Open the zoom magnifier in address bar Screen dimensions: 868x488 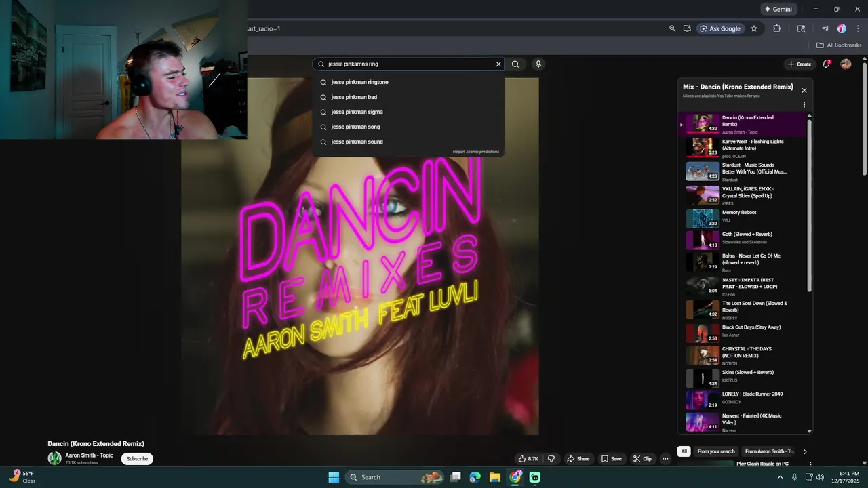672,28
